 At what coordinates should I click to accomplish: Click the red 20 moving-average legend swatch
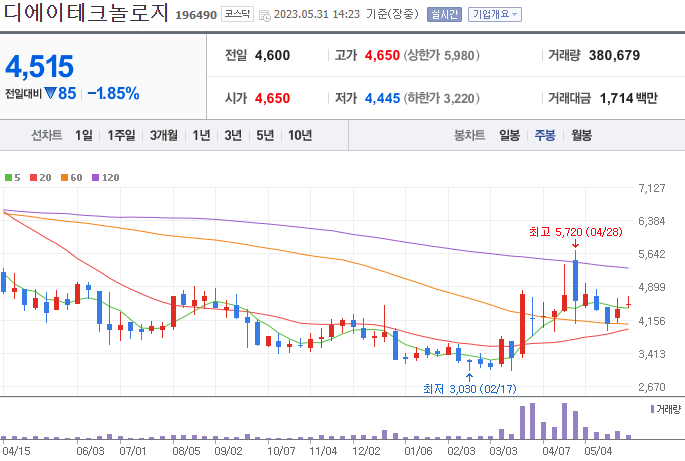pos(33,177)
